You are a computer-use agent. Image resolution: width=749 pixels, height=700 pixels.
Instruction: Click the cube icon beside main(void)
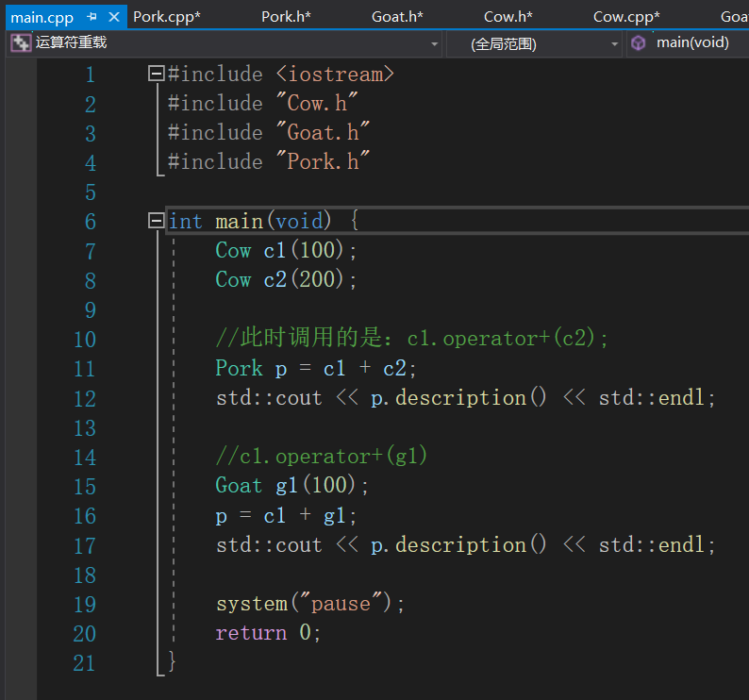[640, 42]
